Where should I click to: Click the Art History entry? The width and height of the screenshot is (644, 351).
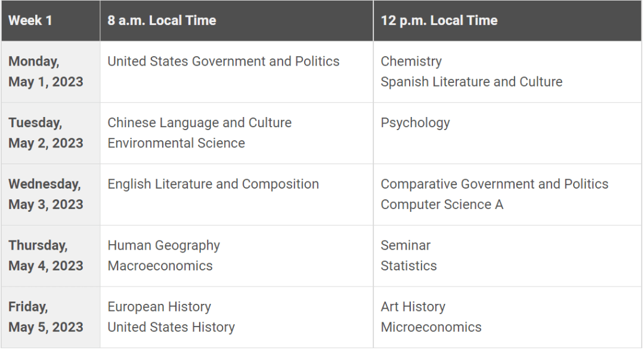point(413,307)
